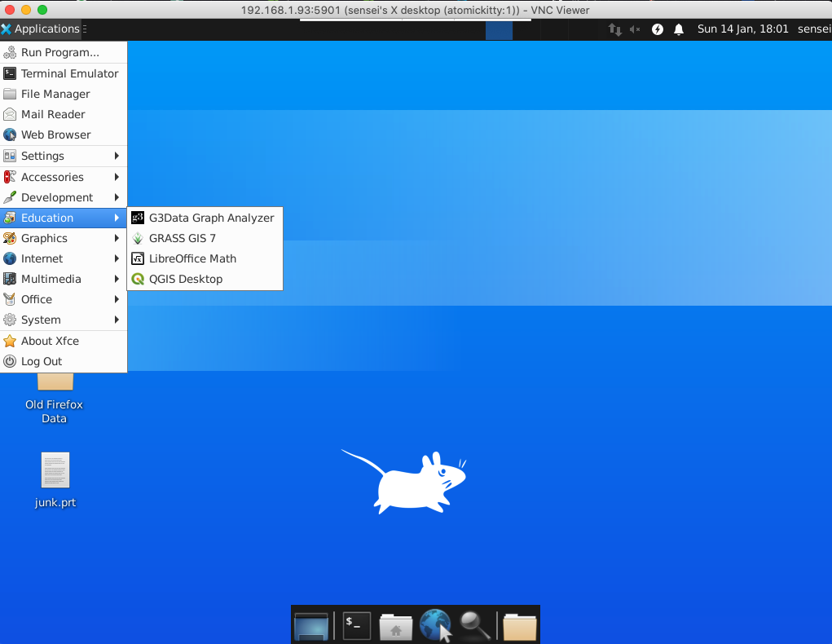Launch terminal from the bottom dock
The image size is (832, 644).
tap(356, 625)
